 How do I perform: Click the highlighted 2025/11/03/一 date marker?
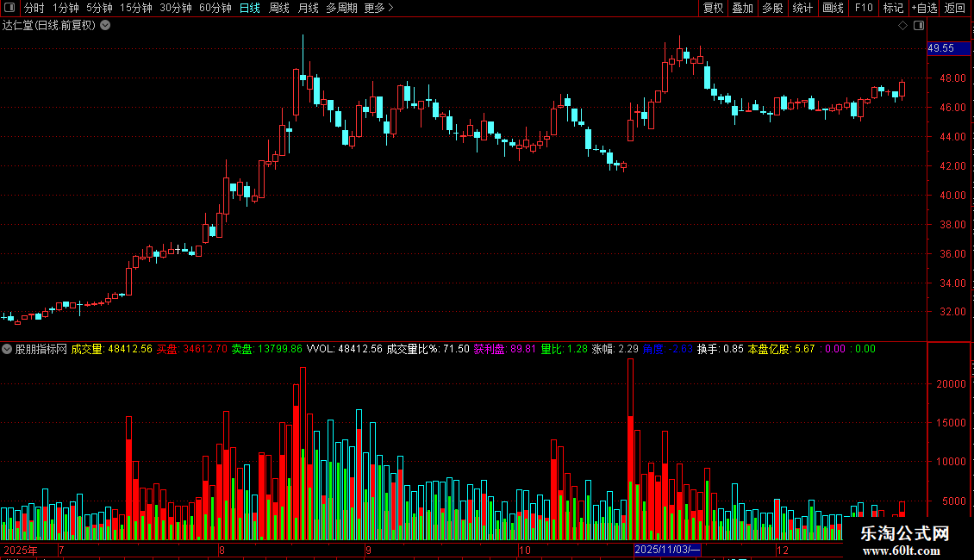click(667, 550)
